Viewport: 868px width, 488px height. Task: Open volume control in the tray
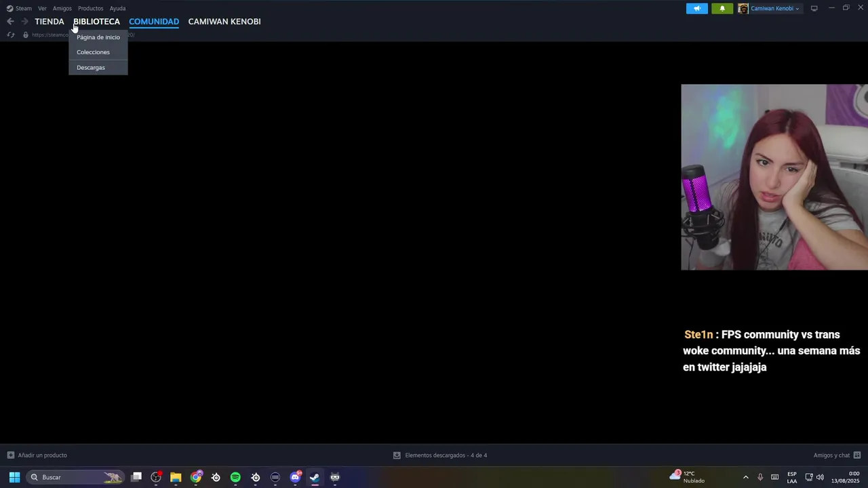tap(820, 477)
